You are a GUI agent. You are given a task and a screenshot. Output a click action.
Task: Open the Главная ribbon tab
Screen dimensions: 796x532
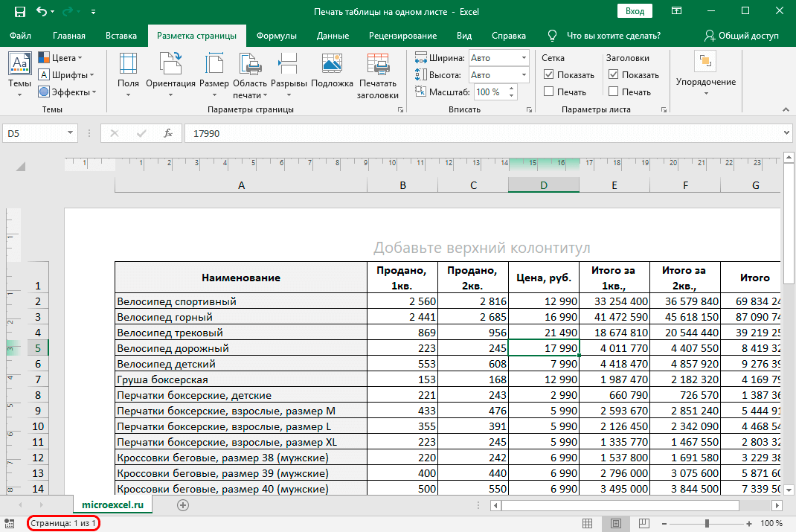(69, 36)
